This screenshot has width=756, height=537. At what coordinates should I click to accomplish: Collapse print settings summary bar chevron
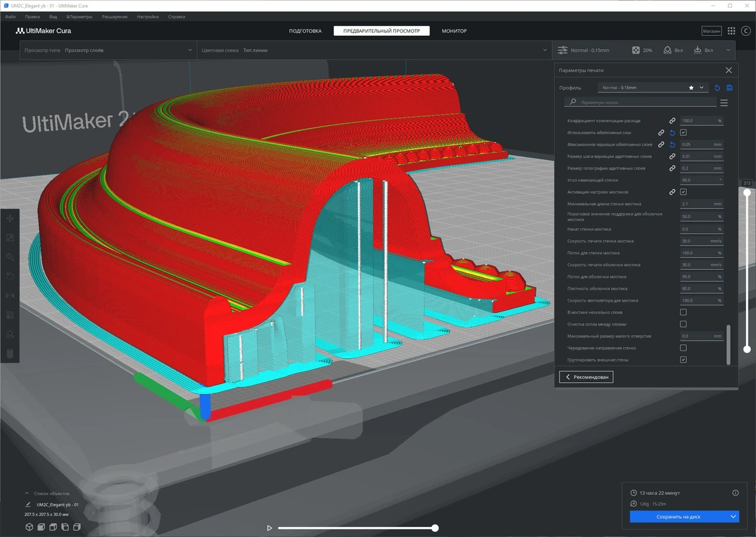[729, 50]
